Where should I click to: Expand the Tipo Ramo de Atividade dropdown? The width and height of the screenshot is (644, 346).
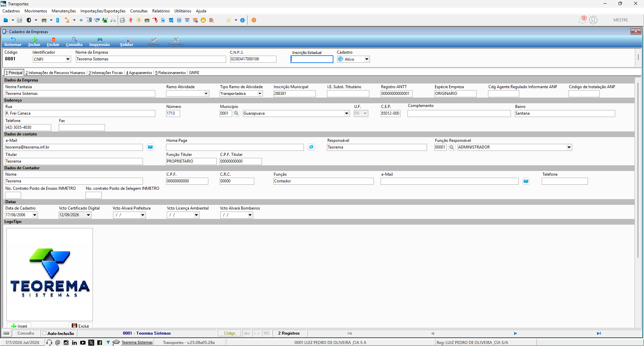point(260,94)
